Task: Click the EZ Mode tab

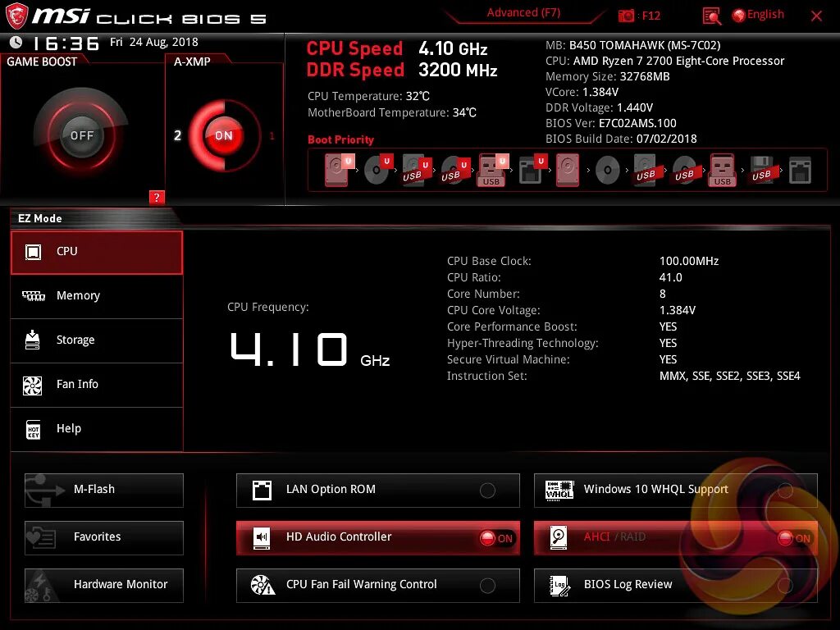Action: coord(39,218)
